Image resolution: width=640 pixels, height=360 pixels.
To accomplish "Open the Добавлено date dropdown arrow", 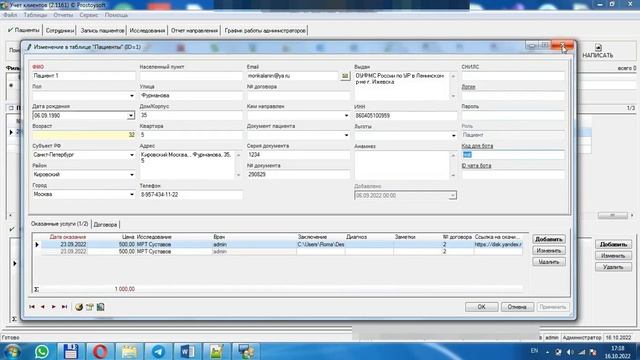I will pos(452,196).
